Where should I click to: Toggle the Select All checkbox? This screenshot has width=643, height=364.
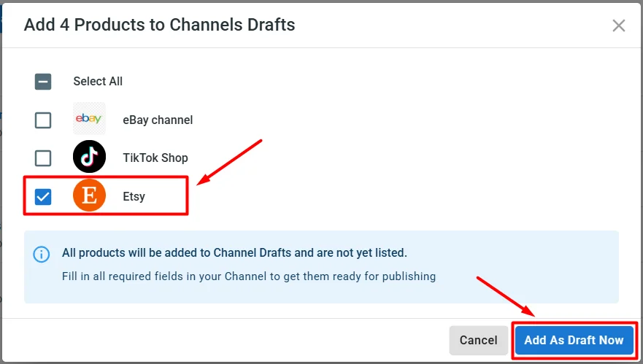43,82
